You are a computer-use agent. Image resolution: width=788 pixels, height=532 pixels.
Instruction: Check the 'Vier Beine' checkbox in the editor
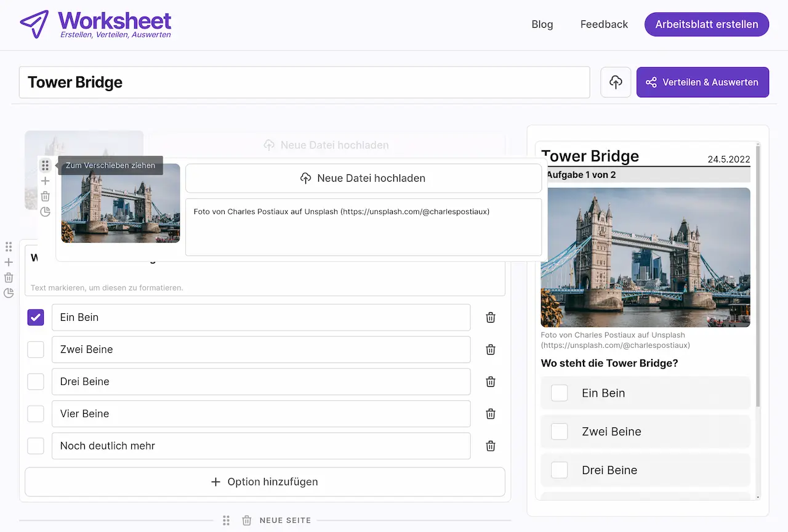click(36, 414)
